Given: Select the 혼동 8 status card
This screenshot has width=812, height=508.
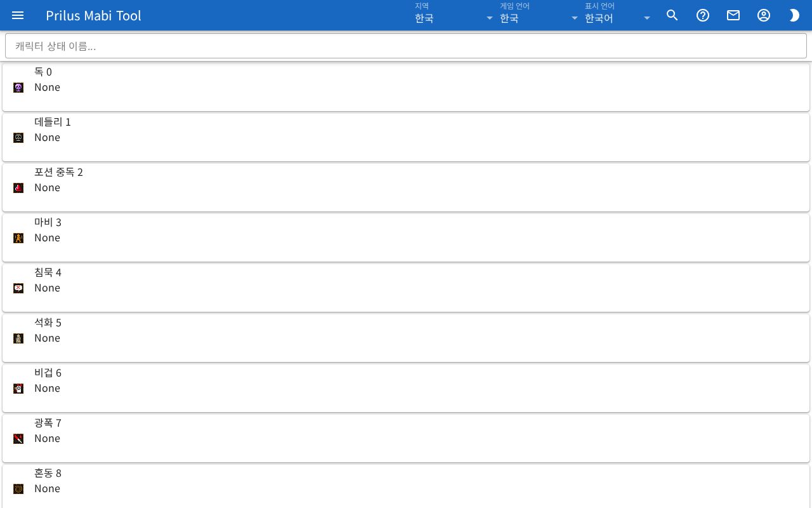Looking at the screenshot, I should pyautogui.click(x=406, y=486).
